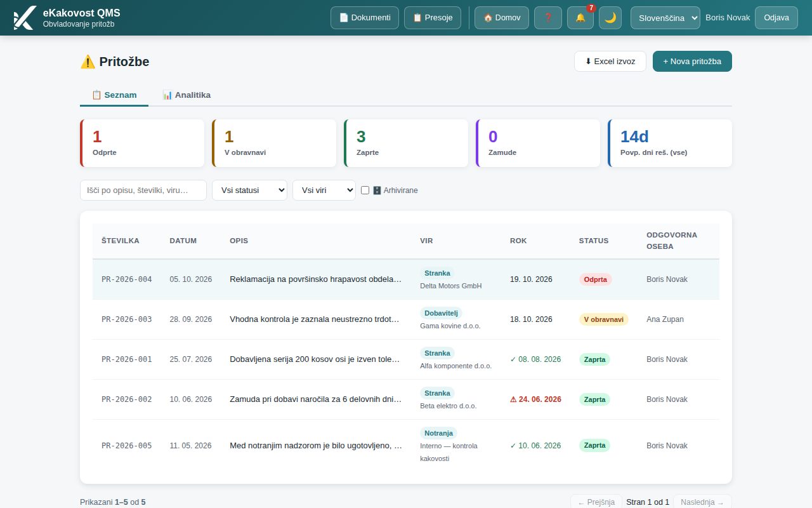Switch to the Analitika tab
812x508 pixels.
tap(187, 95)
